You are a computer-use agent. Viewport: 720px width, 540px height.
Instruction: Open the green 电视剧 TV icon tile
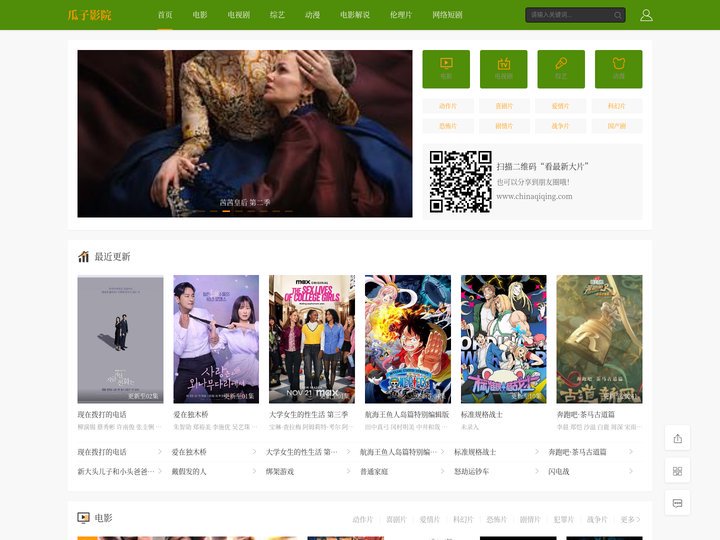(x=503, y=69)
